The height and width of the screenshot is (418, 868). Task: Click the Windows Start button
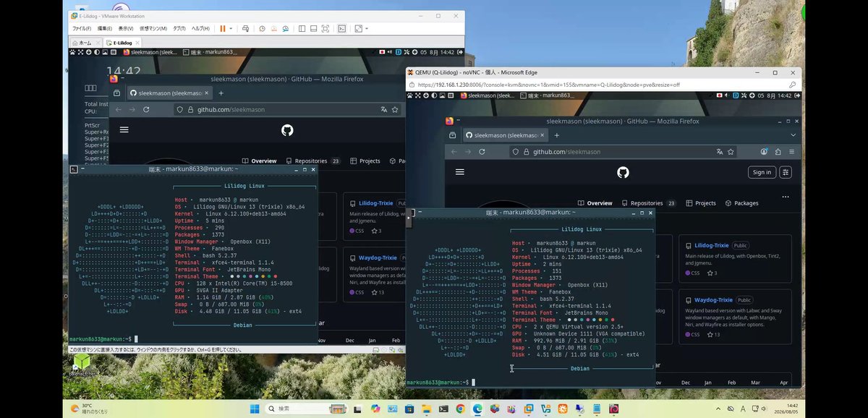(x=254, y=409)
